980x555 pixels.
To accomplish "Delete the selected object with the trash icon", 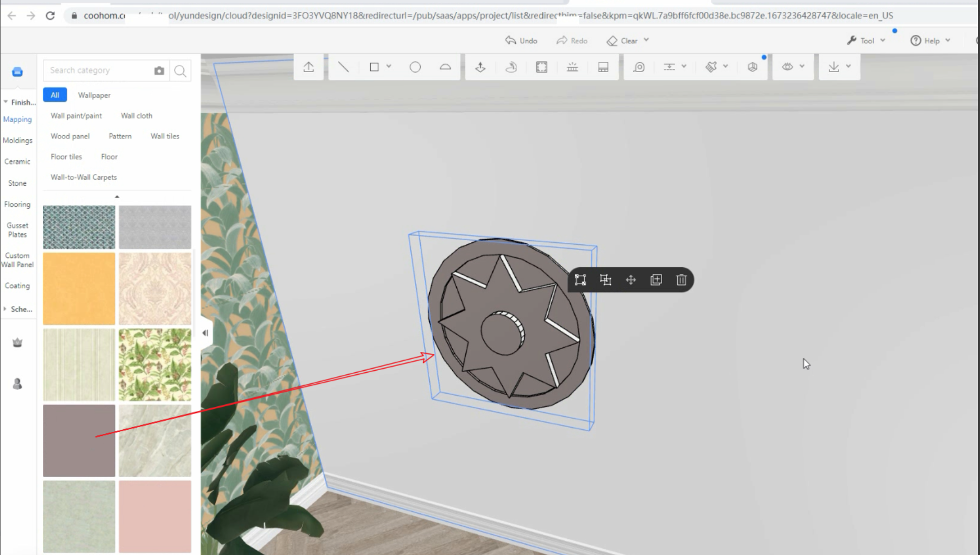I will (x=681, y=280).
